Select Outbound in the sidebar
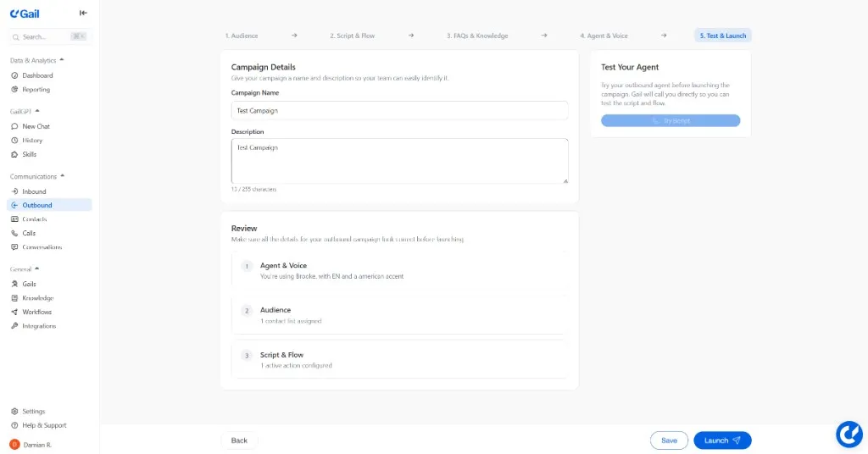 click(x=48, y=205)
